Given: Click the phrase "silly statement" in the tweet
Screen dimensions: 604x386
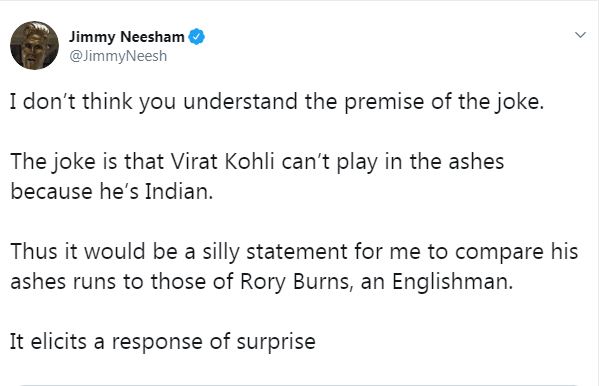Looking at the screenshot, I should tap(275, 252).
